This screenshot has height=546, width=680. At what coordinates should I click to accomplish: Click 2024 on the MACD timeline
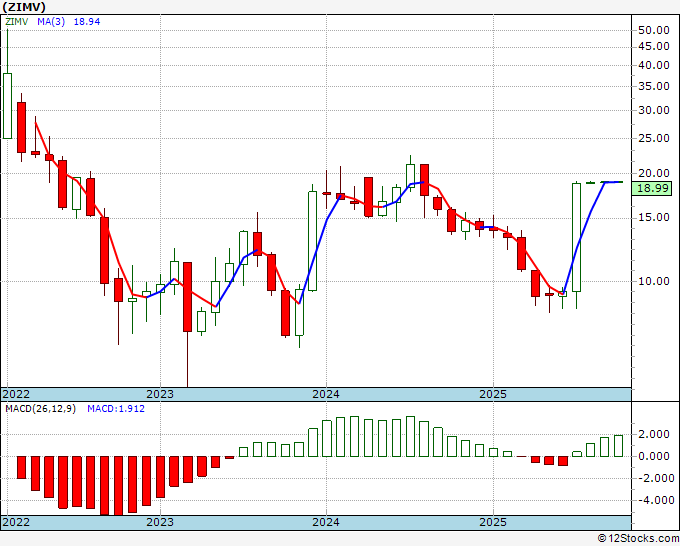[326, 522]
